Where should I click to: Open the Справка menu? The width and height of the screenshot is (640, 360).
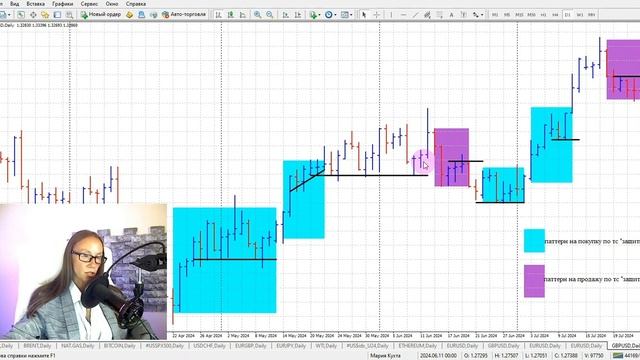pos(136,4)
